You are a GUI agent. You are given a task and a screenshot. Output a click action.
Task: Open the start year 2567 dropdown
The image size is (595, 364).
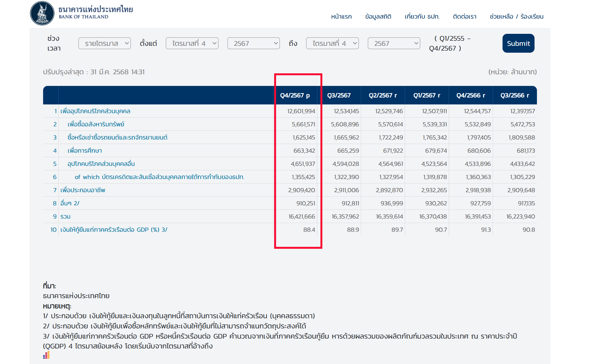254,43
